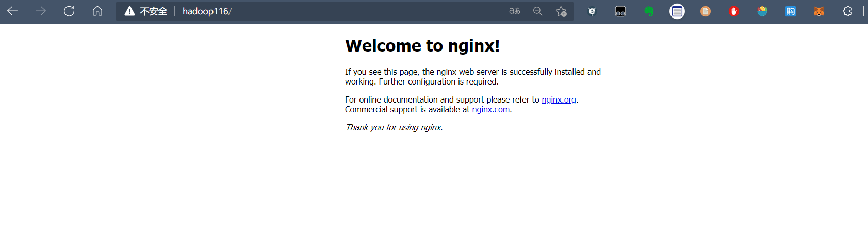Open the MetaMask fox extension
868x235 pixels.
[x=819, y=11]
